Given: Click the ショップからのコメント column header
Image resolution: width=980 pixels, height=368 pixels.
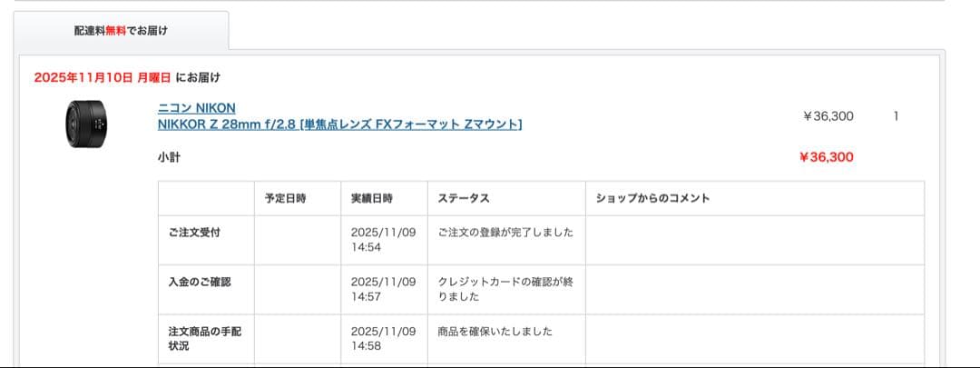Looking at the screenshot, I should point(652,198).
